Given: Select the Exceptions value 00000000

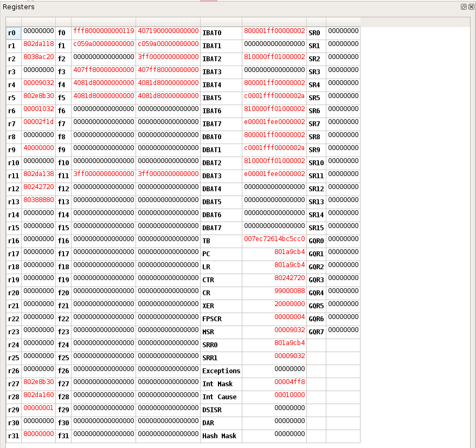Looking at the screenshot, I should (290, 369).
